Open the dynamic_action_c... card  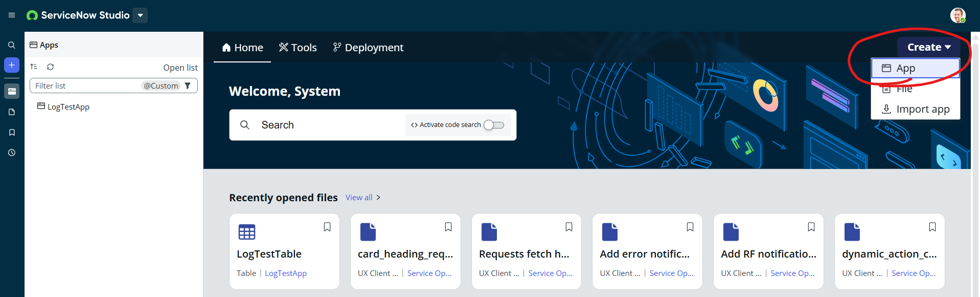click(x=890, y=251)
